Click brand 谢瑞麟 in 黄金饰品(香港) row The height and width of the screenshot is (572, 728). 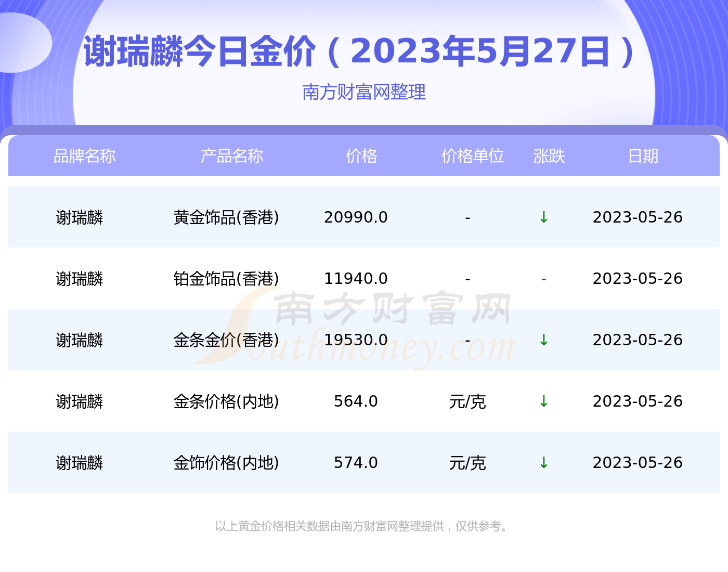coord(80,217)
